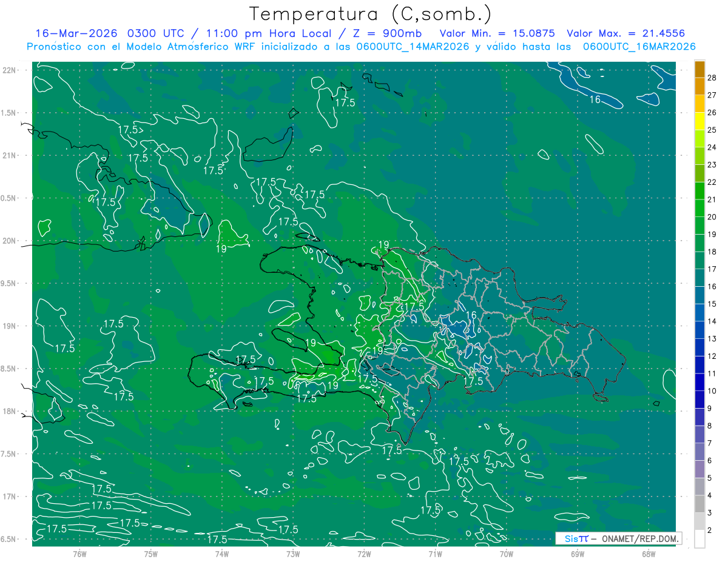Click the "17N" latitude axis label
Screen dimensions: 728x562
tap(10, 497)
